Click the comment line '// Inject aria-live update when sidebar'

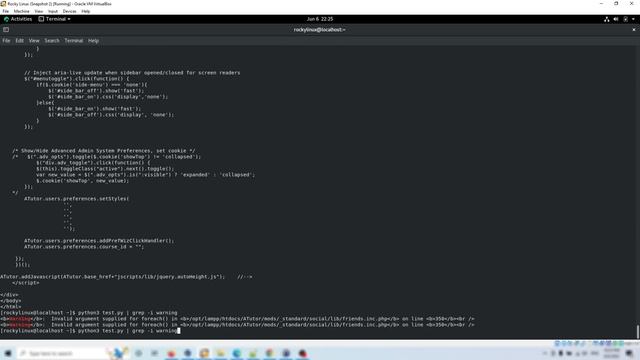coord(132,73)
